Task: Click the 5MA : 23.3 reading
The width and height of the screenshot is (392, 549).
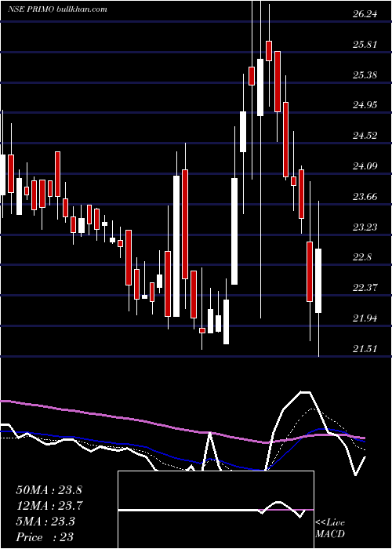Action: pos(45,522)
